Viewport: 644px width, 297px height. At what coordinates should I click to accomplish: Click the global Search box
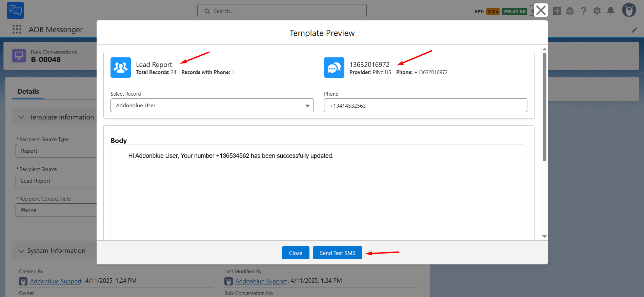pos(282,11)
